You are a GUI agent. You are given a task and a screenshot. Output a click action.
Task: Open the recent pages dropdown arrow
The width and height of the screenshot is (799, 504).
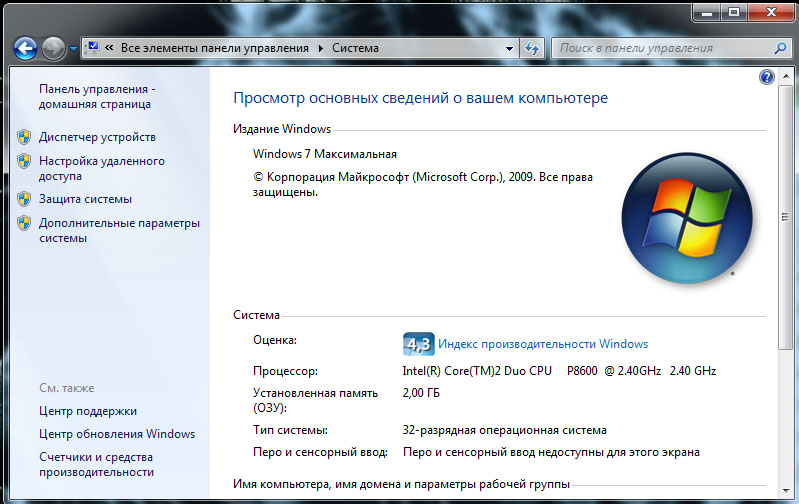74,48
